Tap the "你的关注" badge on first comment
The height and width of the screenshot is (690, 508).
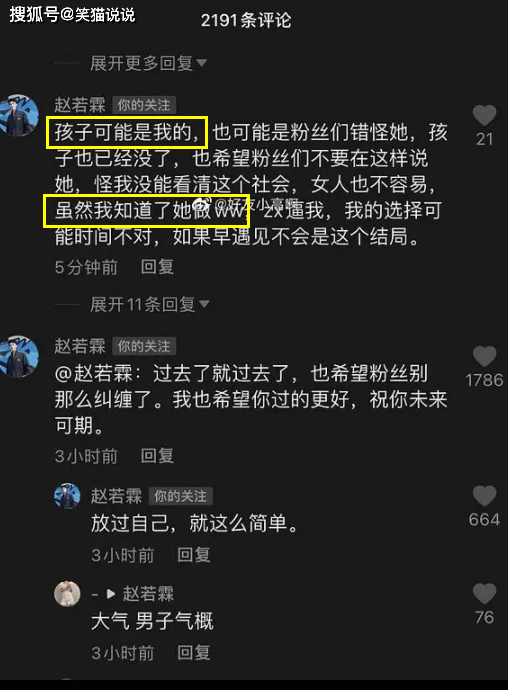(144, 105)
